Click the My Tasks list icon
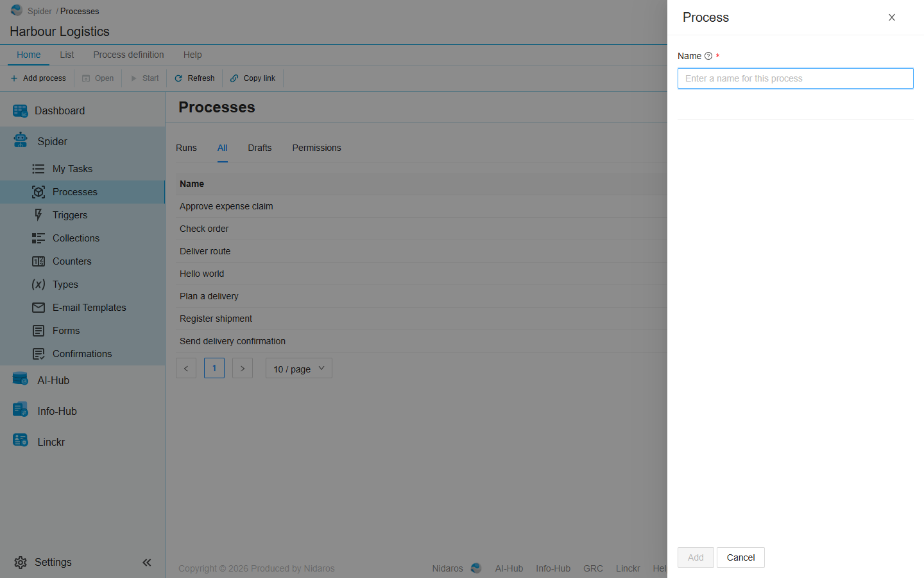Image resolution: width=924 pixels, height=578 pixels. coord(38,169)
